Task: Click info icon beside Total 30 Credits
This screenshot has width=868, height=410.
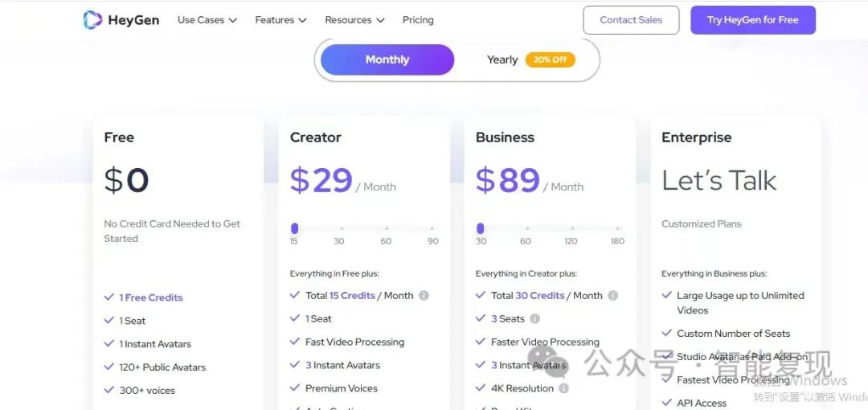Action: pos(612,295)
